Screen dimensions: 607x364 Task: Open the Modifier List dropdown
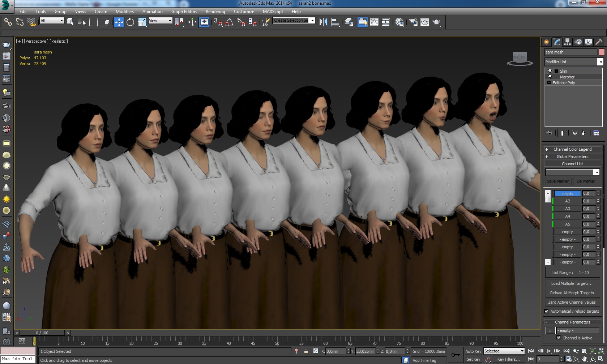tap(600, 62)
